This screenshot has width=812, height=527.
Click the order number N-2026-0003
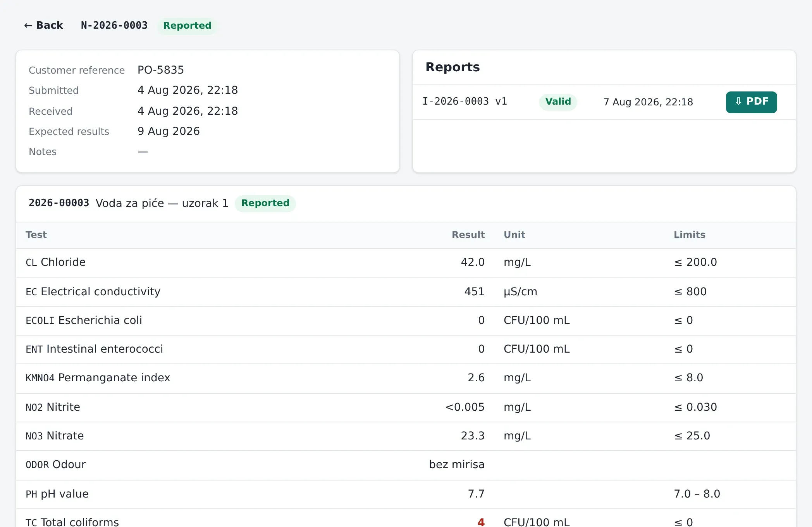[x=114, y=25]
